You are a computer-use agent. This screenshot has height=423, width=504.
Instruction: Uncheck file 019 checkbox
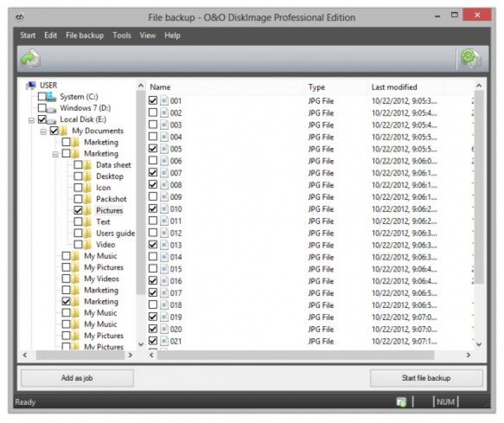[153, 317]
